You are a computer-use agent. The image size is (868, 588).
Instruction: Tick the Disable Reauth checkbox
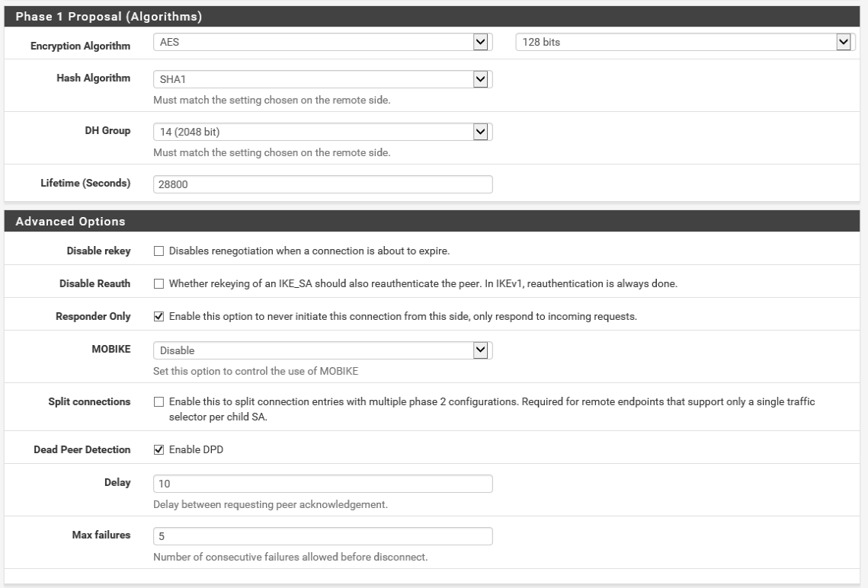(159, 284)
